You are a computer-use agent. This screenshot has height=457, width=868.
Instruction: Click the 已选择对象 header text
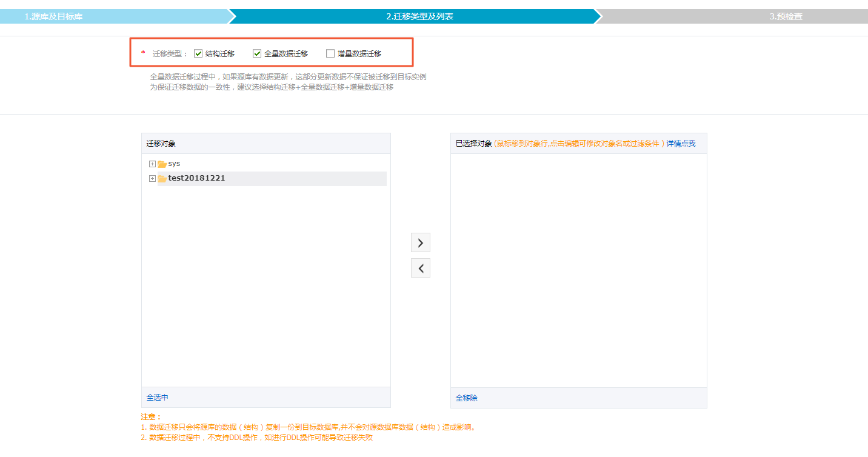[474, 144]
